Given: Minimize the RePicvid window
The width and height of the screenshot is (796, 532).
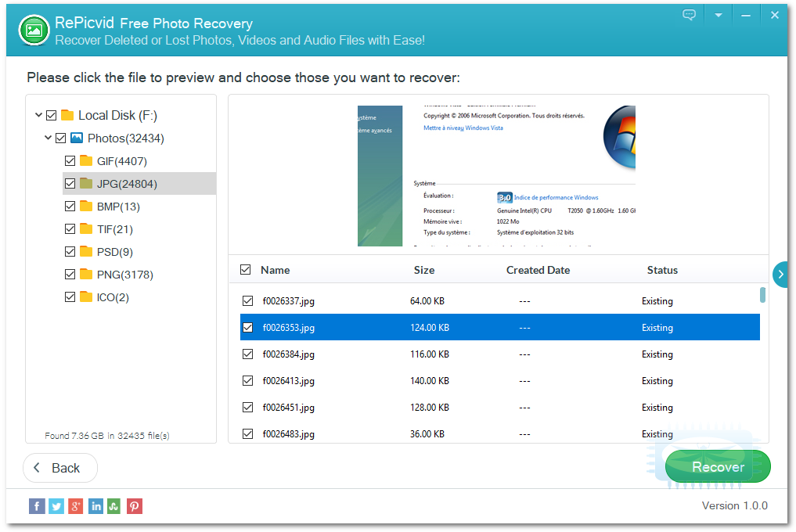Looking at the screenshot, I should point(746,16).
